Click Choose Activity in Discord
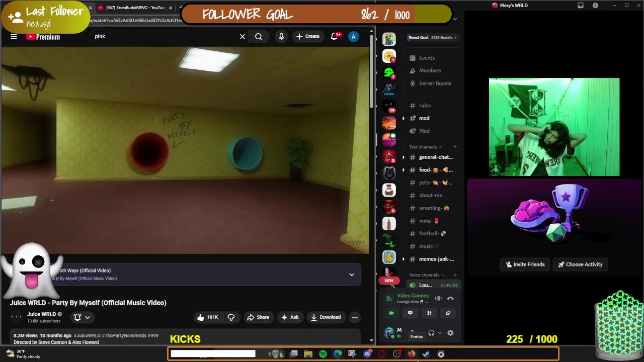The image size is (644, 362). pyautogui.click(x=580, y=264)
